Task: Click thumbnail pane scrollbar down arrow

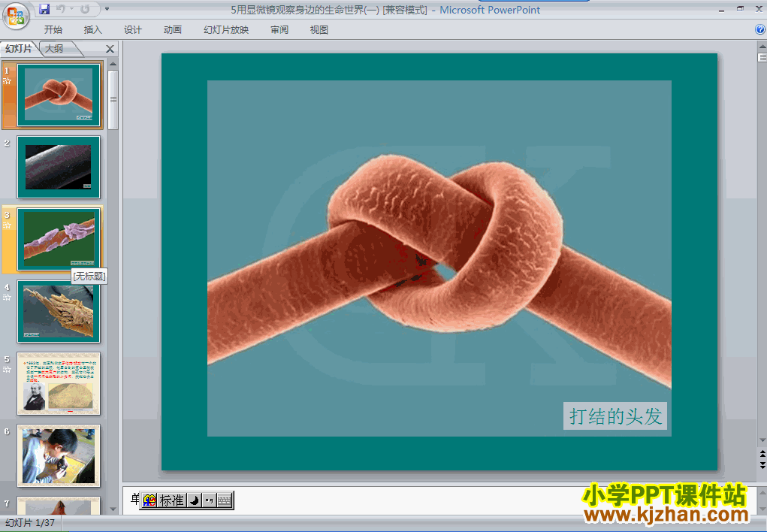Action: click(x=113, y=509)
